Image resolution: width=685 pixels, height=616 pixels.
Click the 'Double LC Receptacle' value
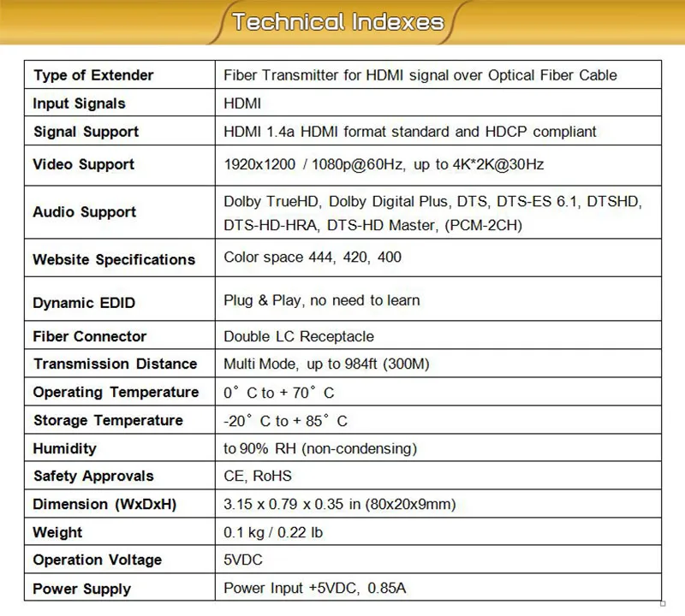click(x=299, y=336)
